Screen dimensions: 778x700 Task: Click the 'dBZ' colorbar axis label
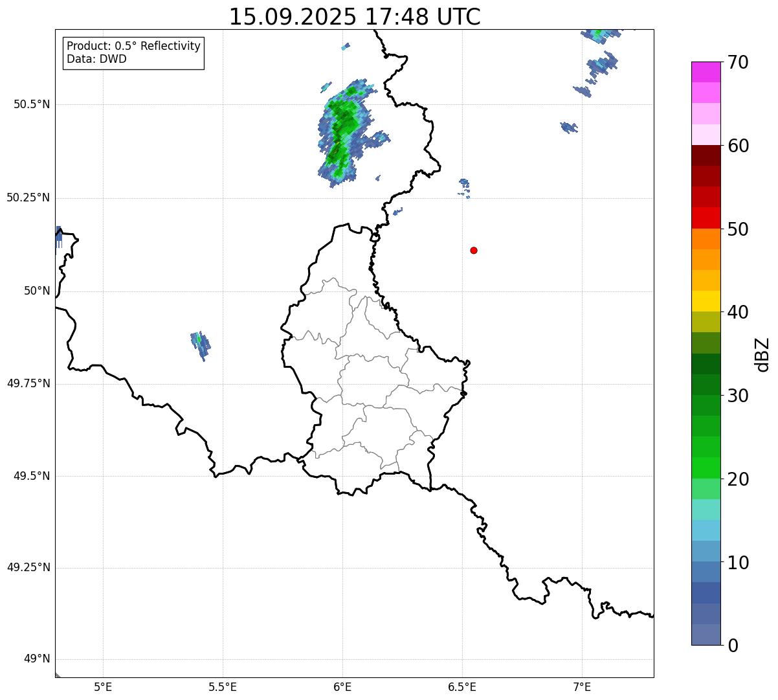(762, 354)
